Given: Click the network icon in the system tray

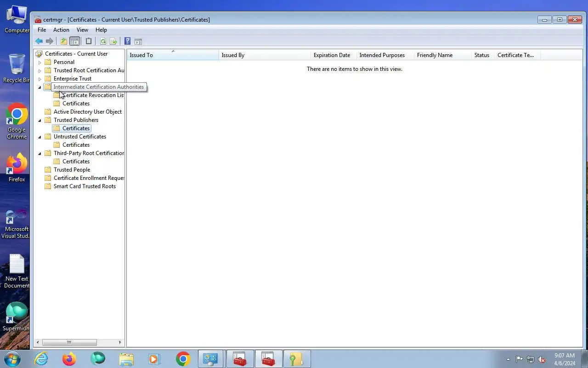Looking at the screenshot, I should coord(531,359).
